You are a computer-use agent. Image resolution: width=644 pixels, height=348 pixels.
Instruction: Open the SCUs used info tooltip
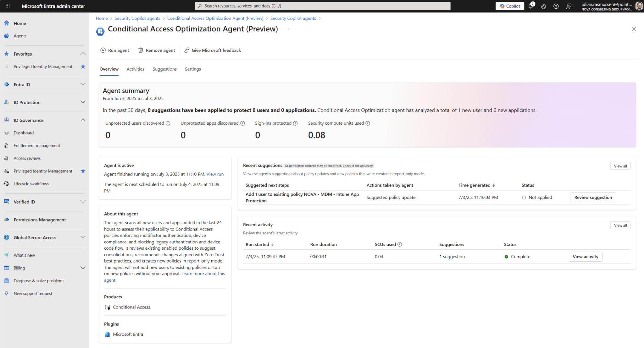pyautogui.click(x=400, y=244)
